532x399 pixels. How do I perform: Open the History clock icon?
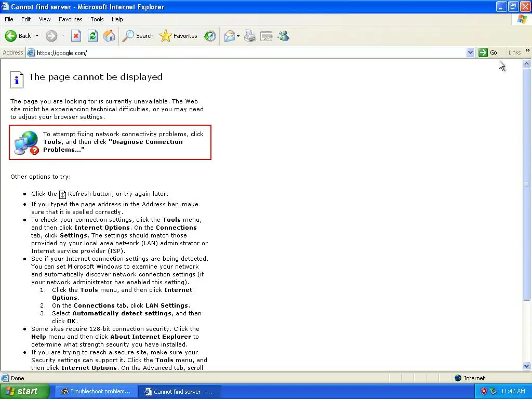point(210,36)
